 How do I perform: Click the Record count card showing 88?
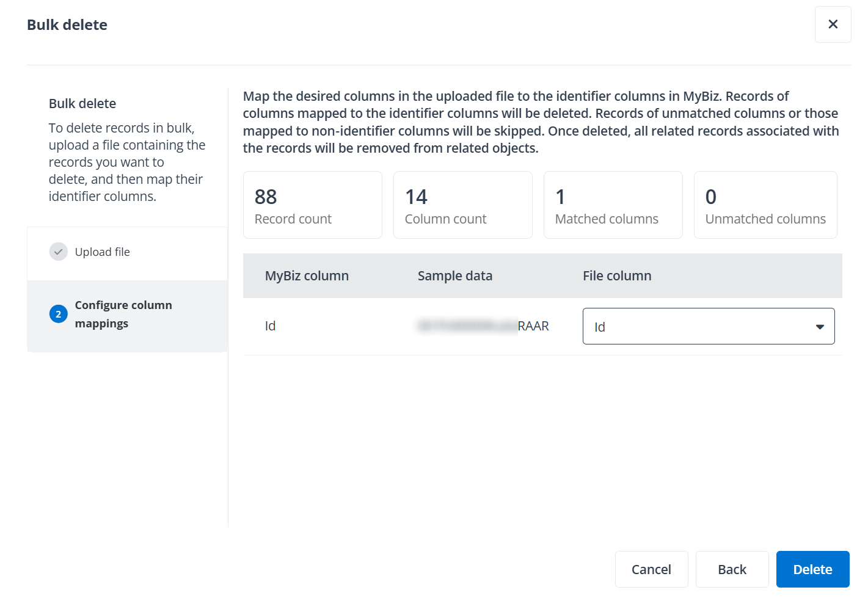point(312,205)
